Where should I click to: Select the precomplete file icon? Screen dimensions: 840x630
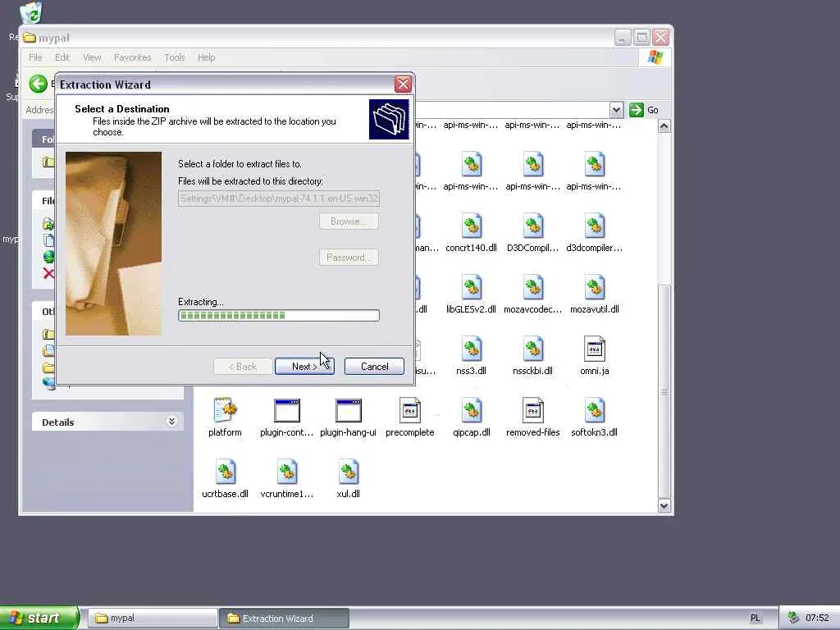click(410, 410)
